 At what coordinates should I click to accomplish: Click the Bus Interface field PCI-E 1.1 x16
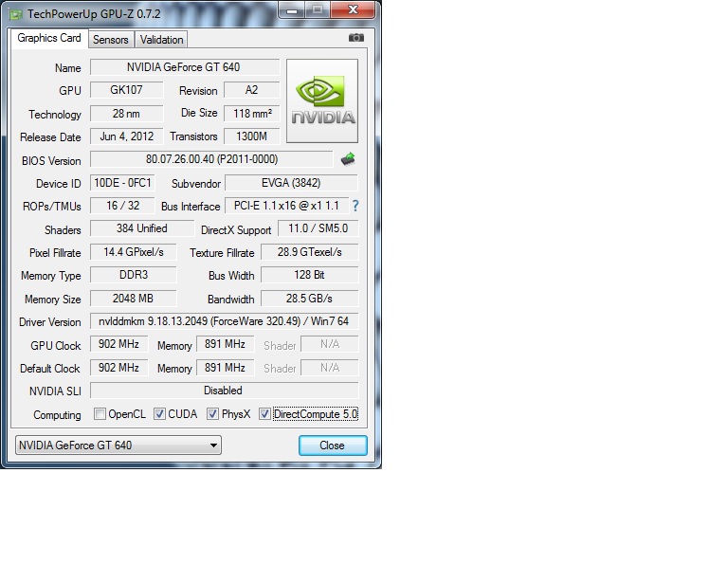coord(286,205)
